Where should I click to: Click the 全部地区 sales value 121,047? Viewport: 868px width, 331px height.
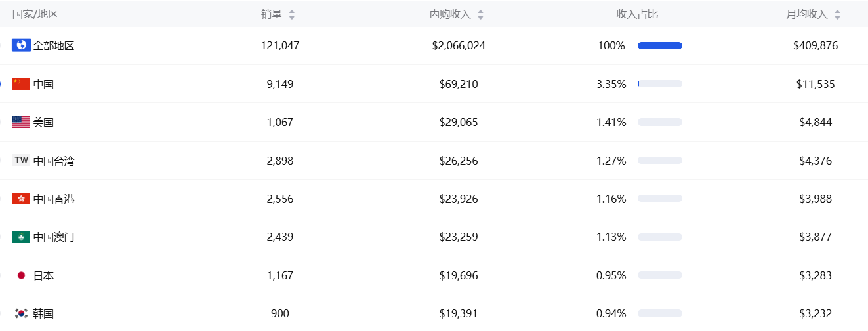click(280, 45)
